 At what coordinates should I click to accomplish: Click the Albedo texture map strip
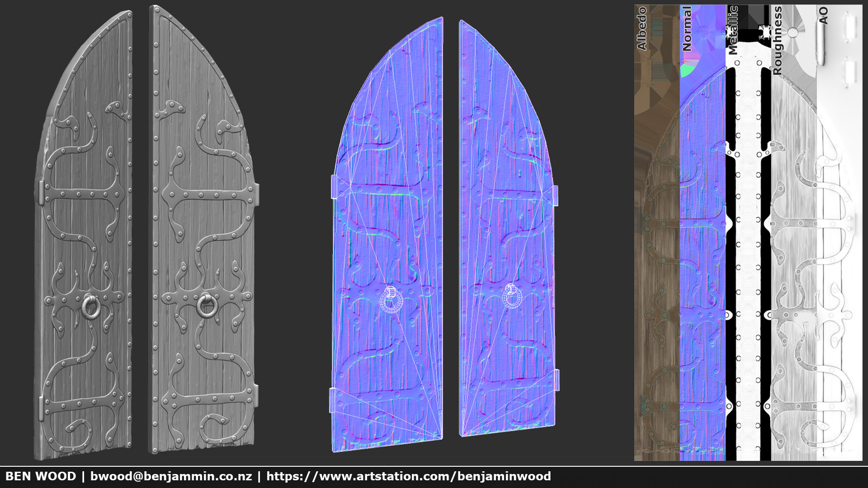tap(657, 233)
